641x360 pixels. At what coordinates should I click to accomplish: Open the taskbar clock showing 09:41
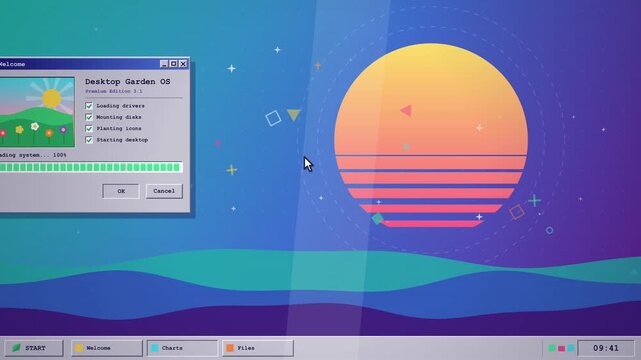[x=606, y=348]
